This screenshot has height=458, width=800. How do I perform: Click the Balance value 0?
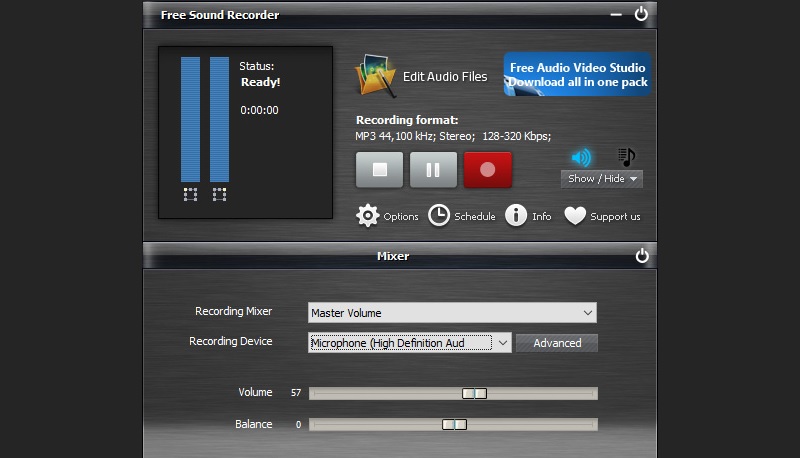pos(298,424)
